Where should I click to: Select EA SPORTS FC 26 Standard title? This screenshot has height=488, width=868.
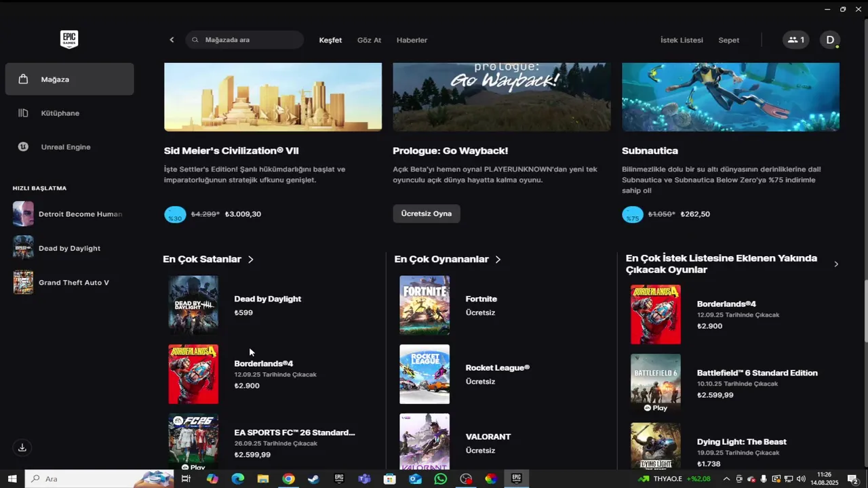pos(294,432)
